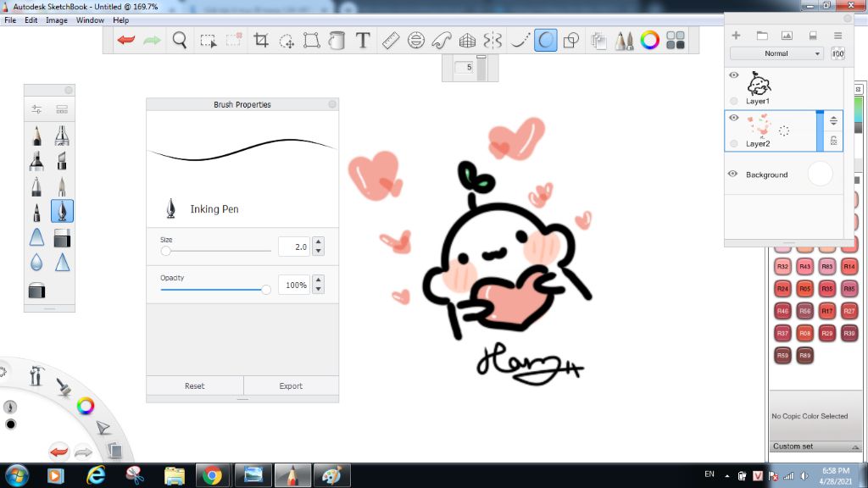This screenshot has width=868, height=488.
Task: Open the Edit menu
Action: [31, 20]
